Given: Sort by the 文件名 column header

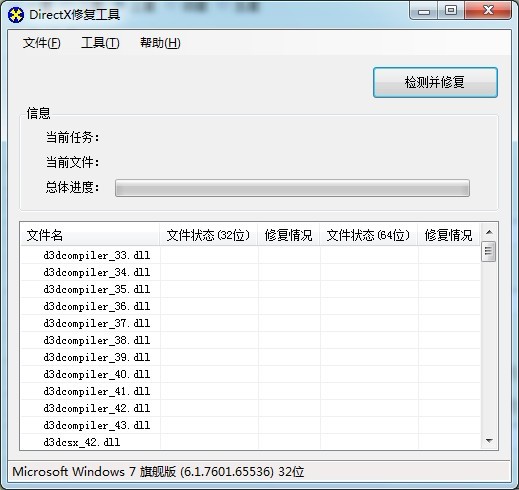Looking at the screenshot, I should click(90, 235).
